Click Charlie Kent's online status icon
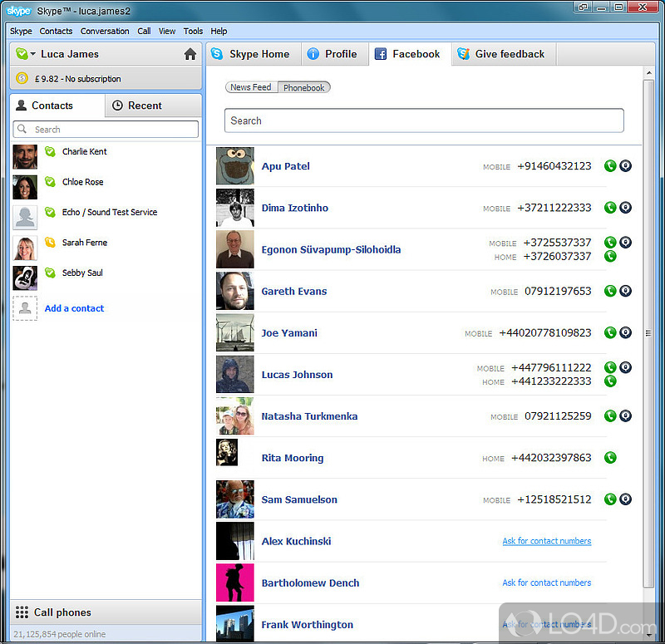 [x=50, y=151]
